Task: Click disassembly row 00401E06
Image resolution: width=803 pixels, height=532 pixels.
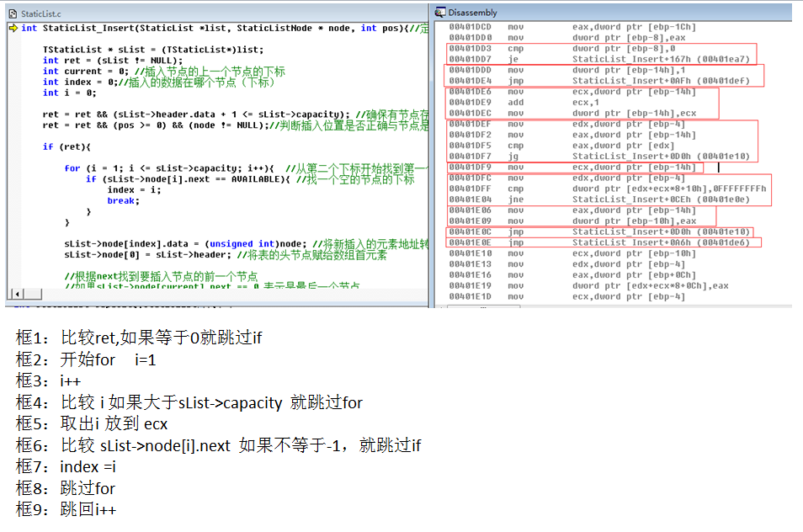Action: (x=572, y=210)
